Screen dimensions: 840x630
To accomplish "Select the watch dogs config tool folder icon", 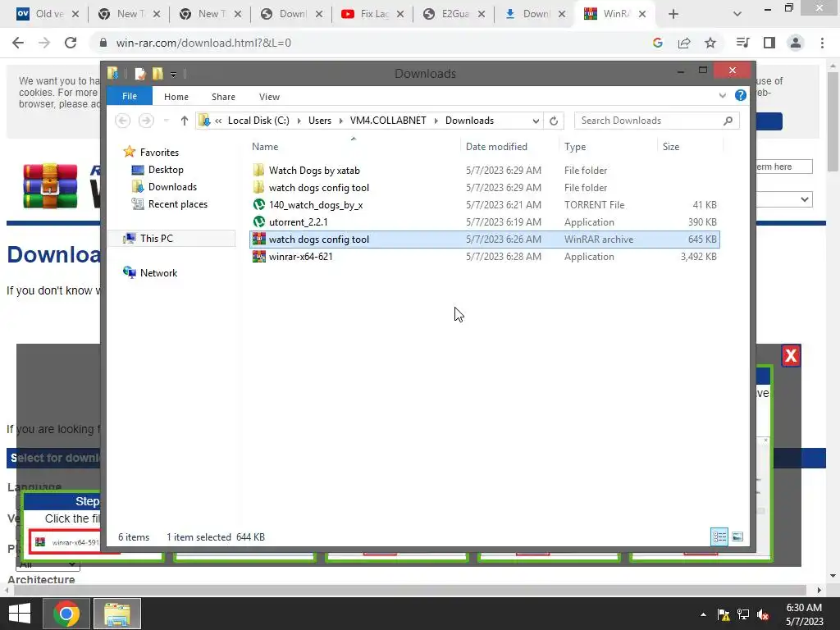I will click(x=258, y=188).
